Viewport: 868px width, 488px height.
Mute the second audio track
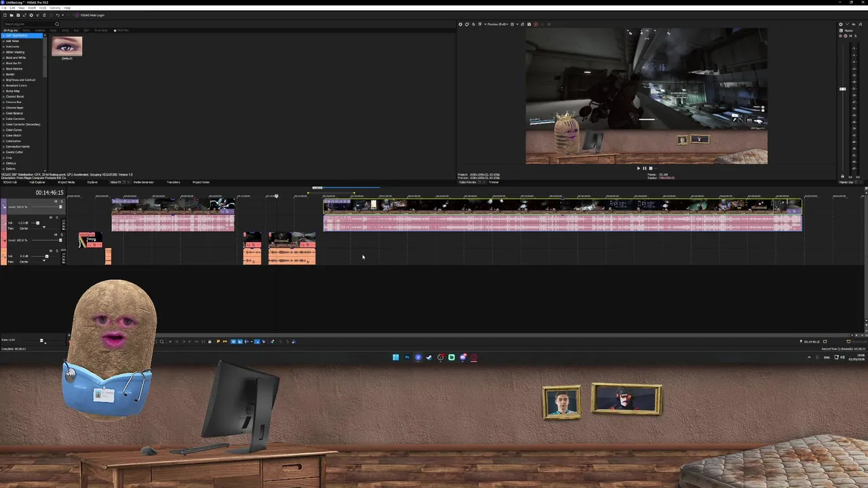click(51, 251)
